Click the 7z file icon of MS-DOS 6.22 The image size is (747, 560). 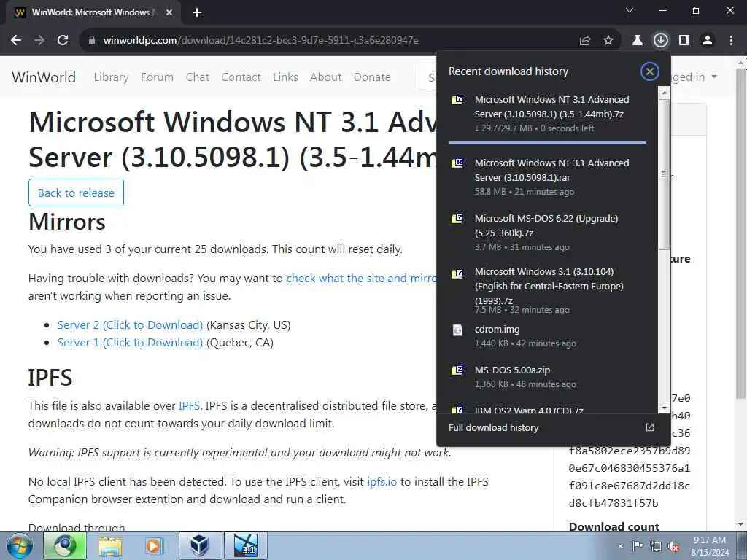click(x=457, y=219)
